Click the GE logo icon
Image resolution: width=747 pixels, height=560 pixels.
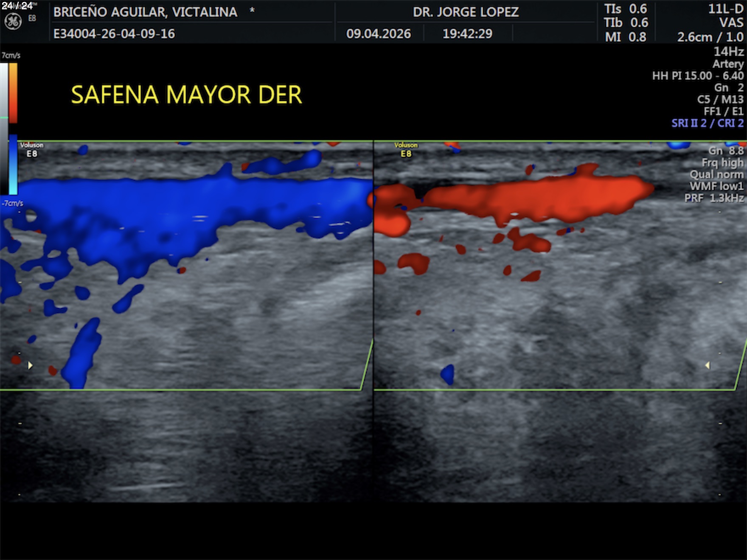tap(13, 21)
